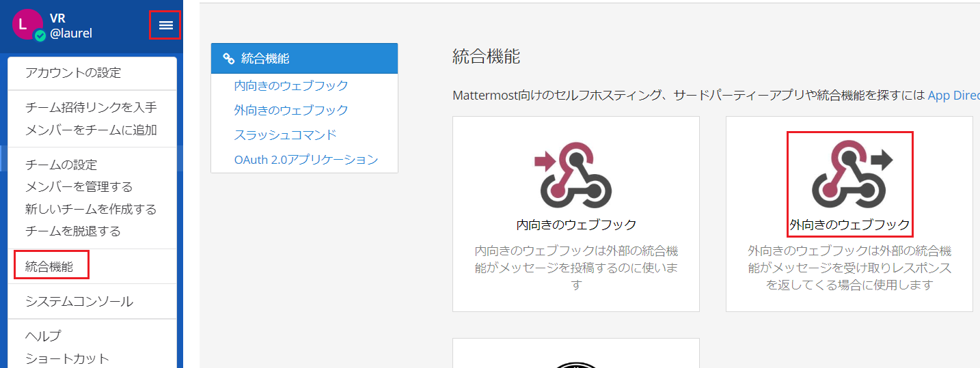Open スラッシュコマンド sidebar link
The width and height of the screenshot is (980, 368).
point(285,135)
